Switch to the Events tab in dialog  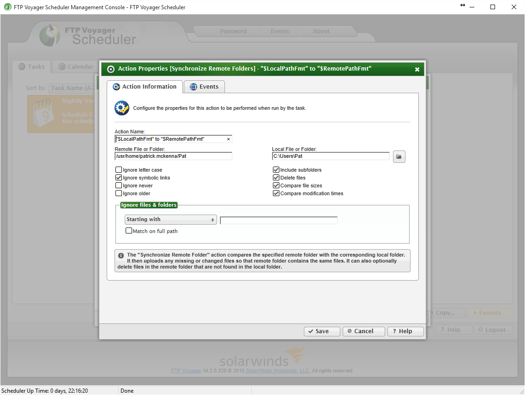pos(204,87)
